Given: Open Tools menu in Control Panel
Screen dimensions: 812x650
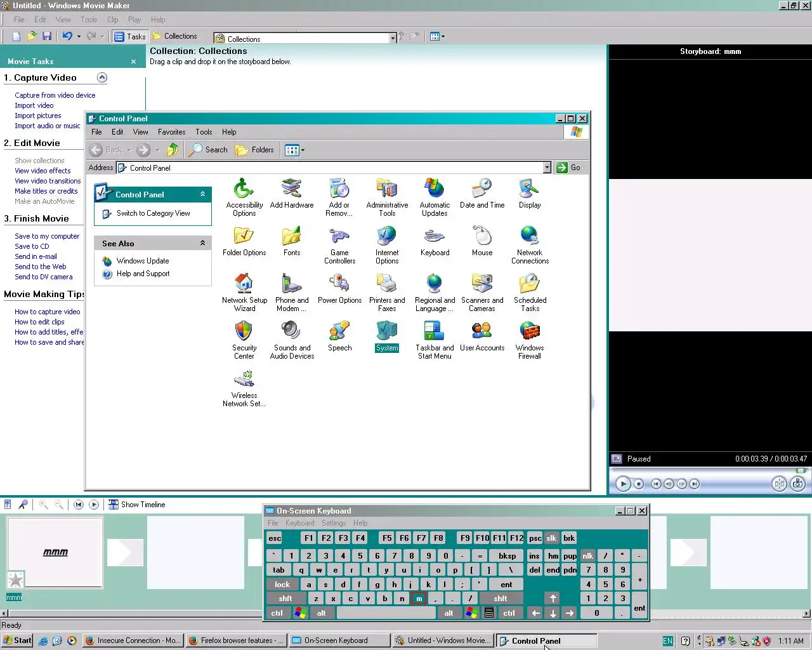Looking at the screenshot, I should coord(204,132).
